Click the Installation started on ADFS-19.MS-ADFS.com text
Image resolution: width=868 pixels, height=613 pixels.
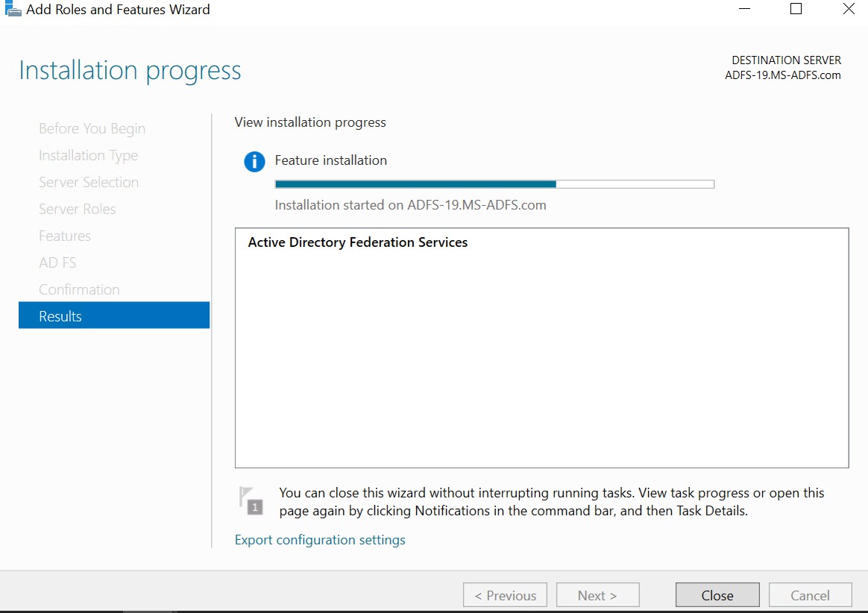pyautogui.click(x=410, y=205)
